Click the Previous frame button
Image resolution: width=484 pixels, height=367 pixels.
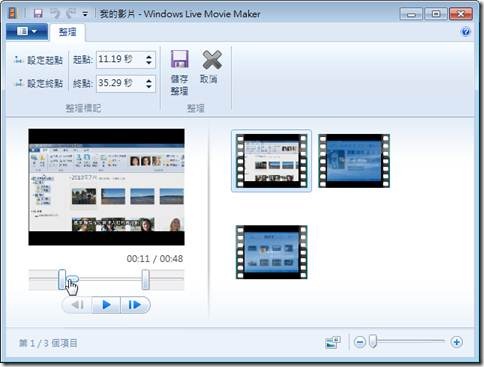pos(77,305)
